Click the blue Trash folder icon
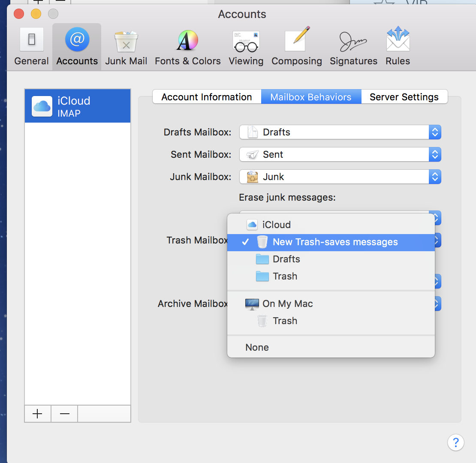Viewport: 476px width, 463px height. point(262,277)
